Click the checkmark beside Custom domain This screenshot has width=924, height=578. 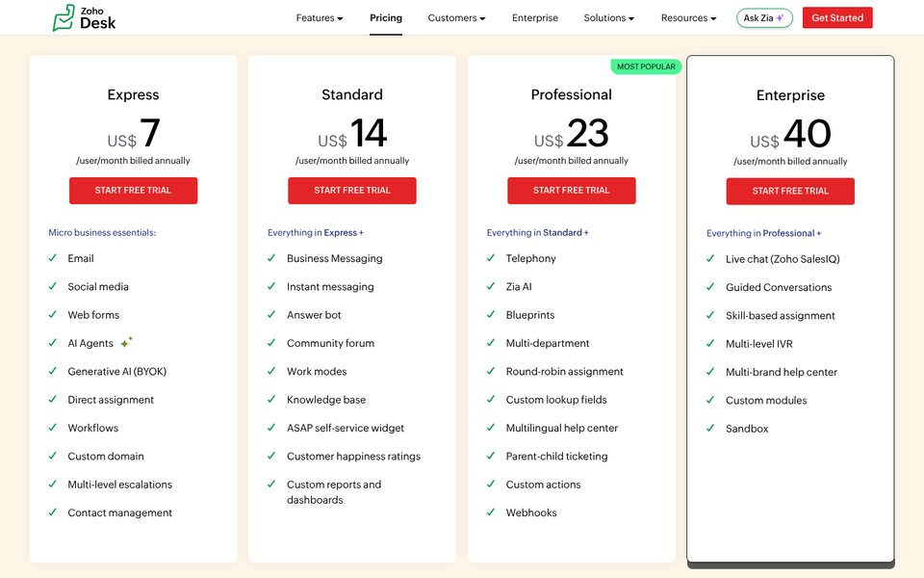52,456
